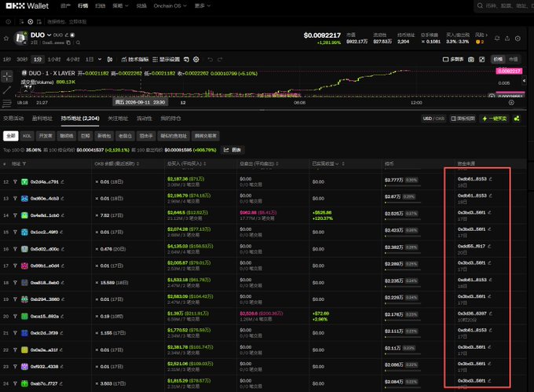Click the 一键买卖 quick trade button
This screenshot has height=392, width=534.
(x=495, y=119)
